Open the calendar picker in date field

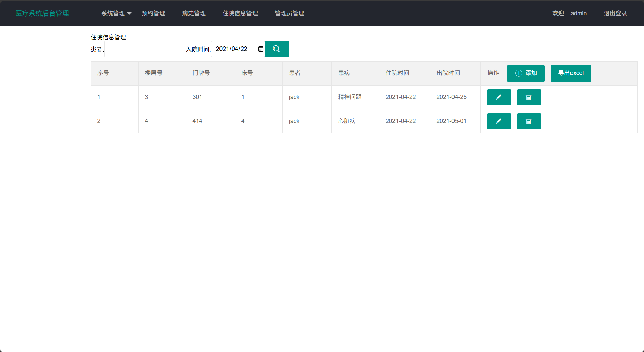(261, 49)
